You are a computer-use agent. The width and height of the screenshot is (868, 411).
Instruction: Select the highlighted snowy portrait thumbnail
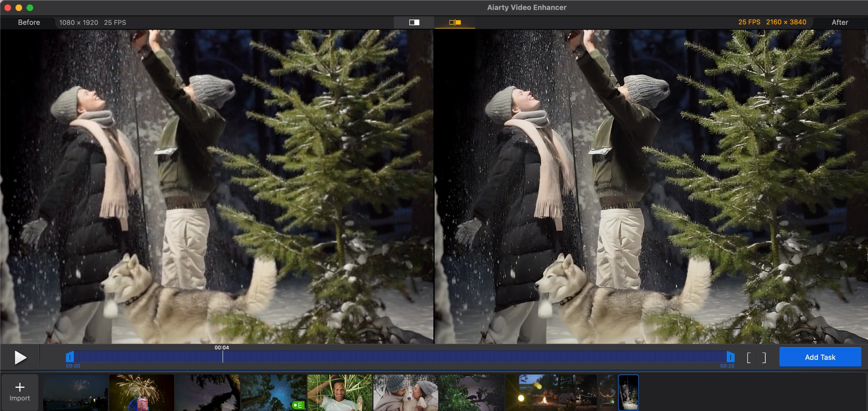628,392
